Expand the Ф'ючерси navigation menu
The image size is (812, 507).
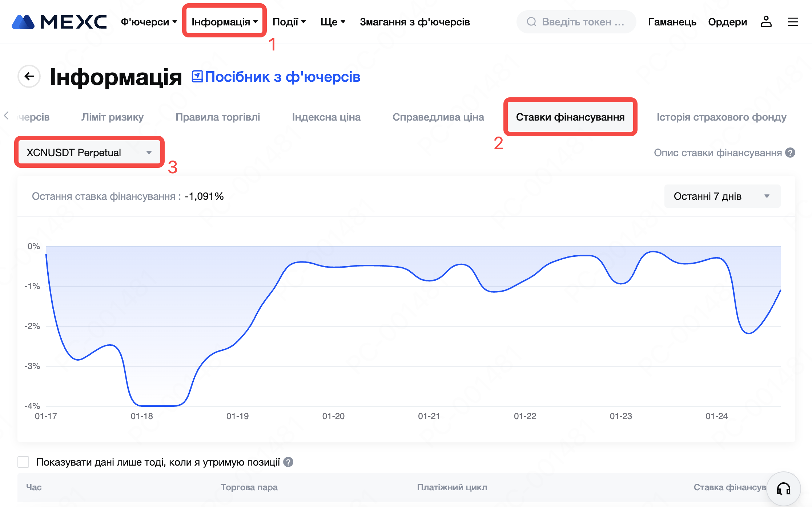click(x=149, y=22)
